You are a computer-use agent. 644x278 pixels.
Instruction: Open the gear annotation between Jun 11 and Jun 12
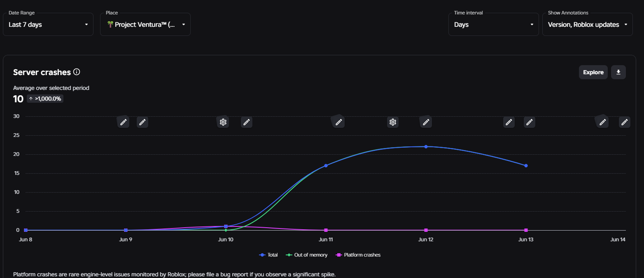(393, 122)
